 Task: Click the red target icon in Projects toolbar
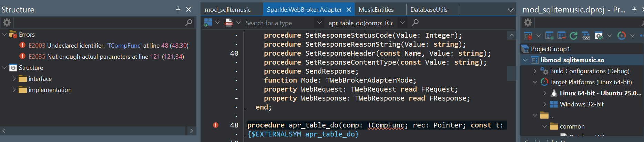pyautogui.click(x=528, y=36)
